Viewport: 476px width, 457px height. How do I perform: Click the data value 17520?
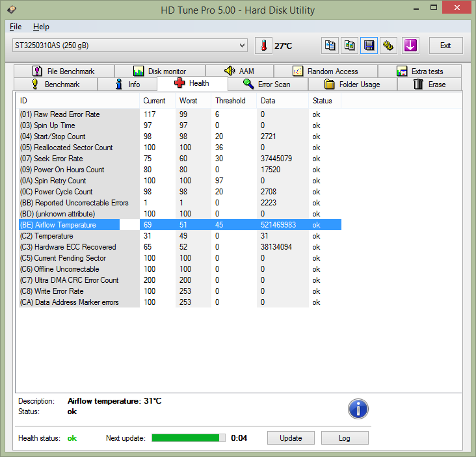coord(270,170)
